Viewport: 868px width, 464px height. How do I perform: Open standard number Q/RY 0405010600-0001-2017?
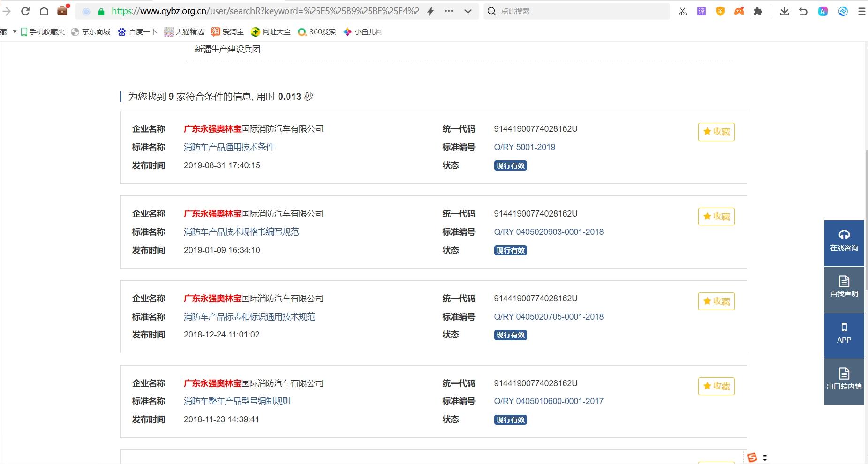(549, 401)
